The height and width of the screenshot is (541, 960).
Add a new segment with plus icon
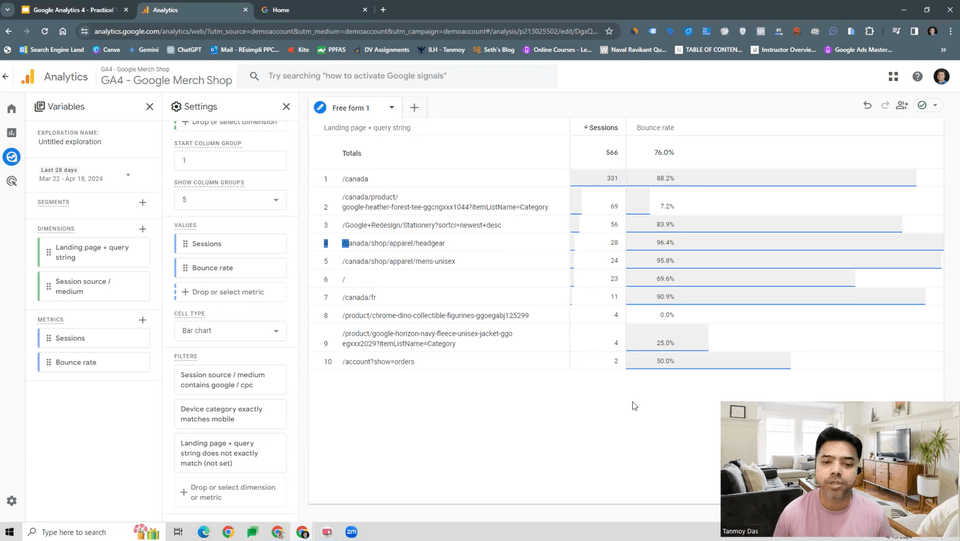143,203
